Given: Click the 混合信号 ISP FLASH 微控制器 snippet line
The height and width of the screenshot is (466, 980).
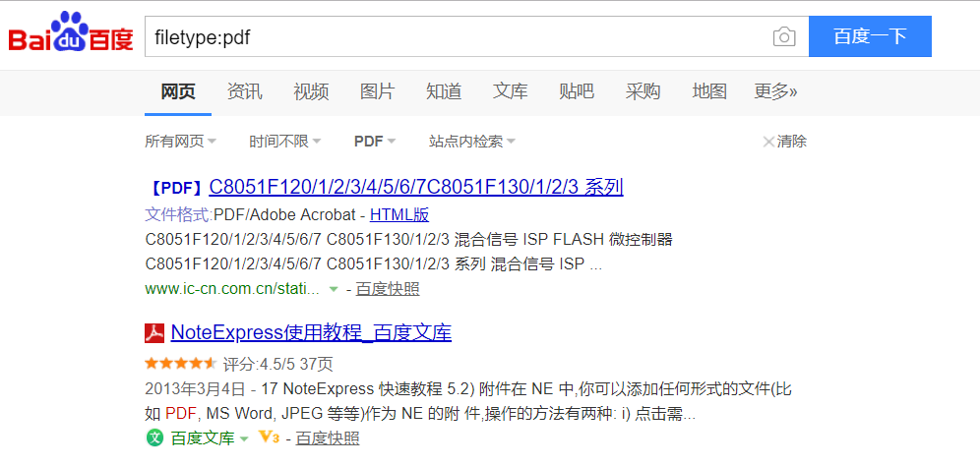Looking at the screenshot, I should 563,240.
